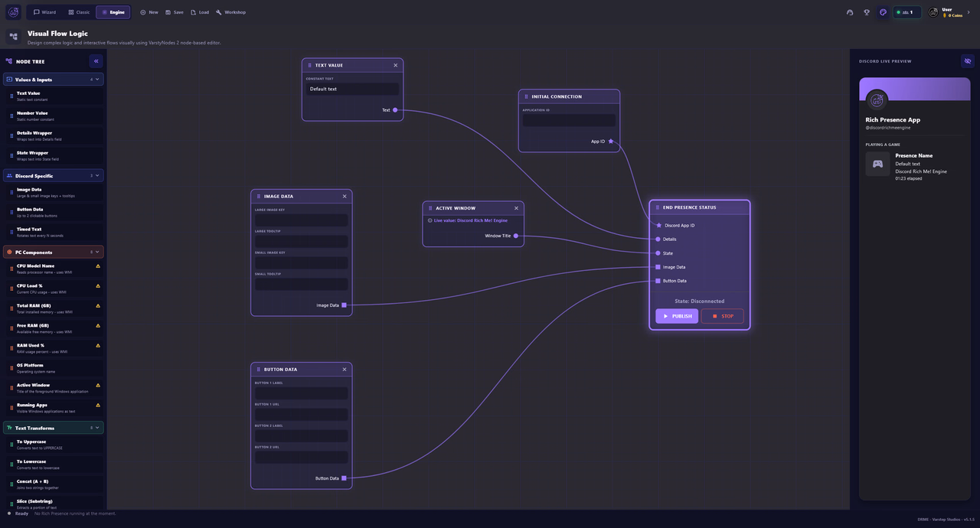Click the Active Window live value info icon
The height and width of the screenshot is (528, 980).
pos(430,220)
